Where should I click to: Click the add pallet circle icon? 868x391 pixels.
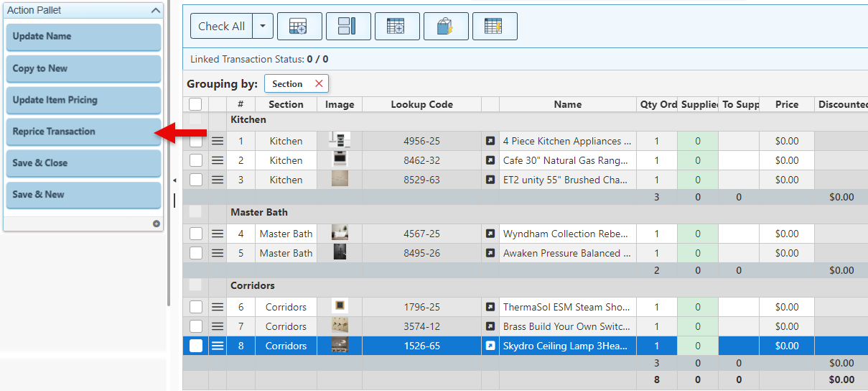[156, 224]
